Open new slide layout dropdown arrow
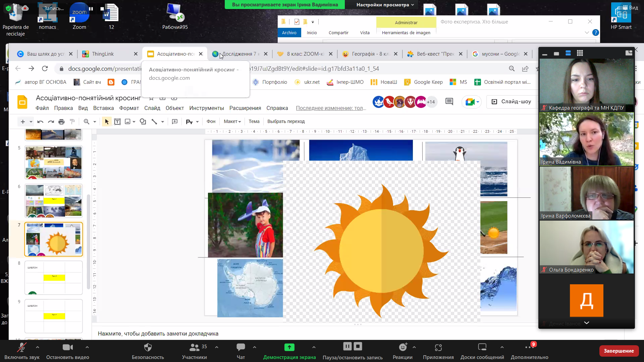The height and width of the screenshot is (362, 644). pos(31,122)
